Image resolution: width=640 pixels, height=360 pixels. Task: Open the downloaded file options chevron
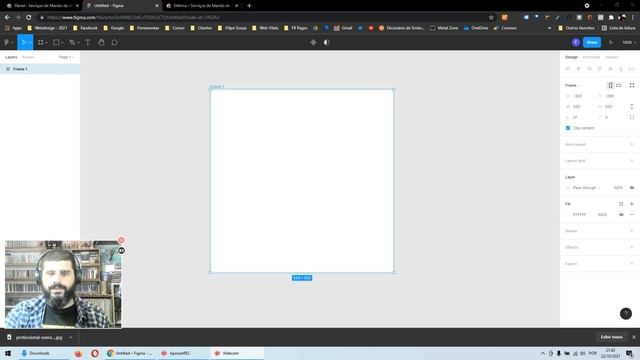point(71,337)
